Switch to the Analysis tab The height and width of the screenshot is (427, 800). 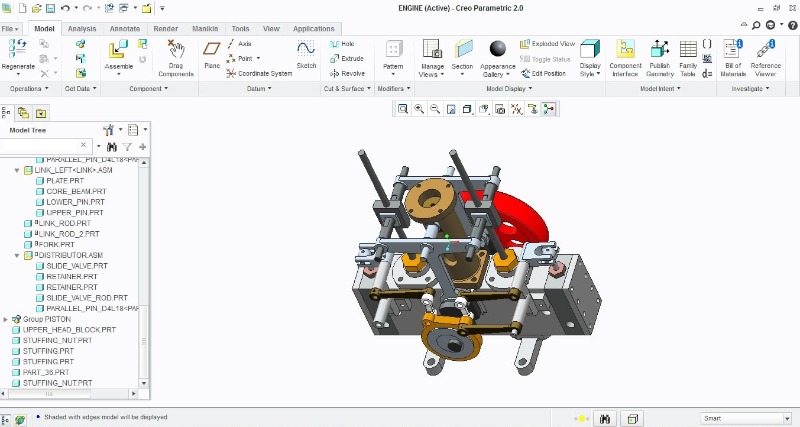(x=82, y=29)
